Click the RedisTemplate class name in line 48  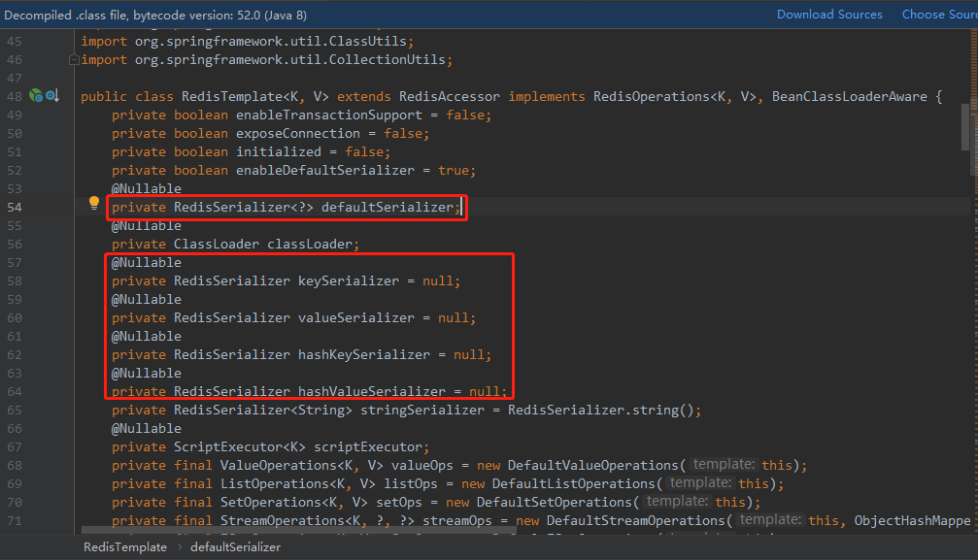point(232,97)
